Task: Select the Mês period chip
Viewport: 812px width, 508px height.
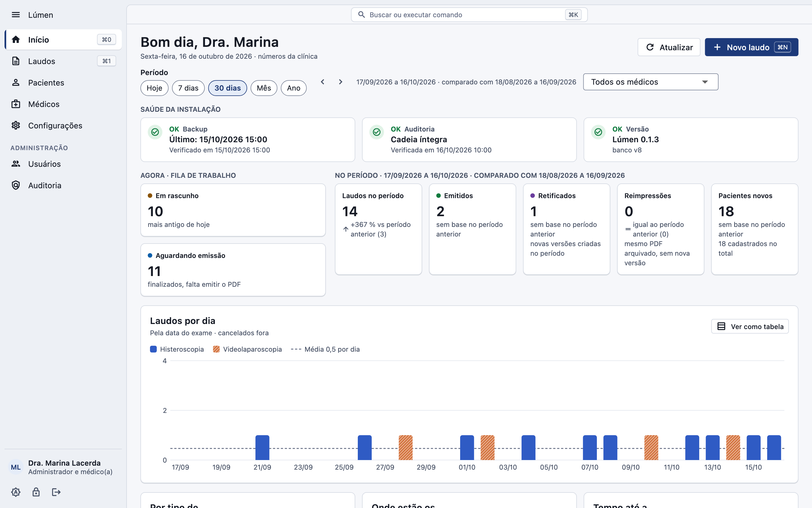Action: coord(264,88)
